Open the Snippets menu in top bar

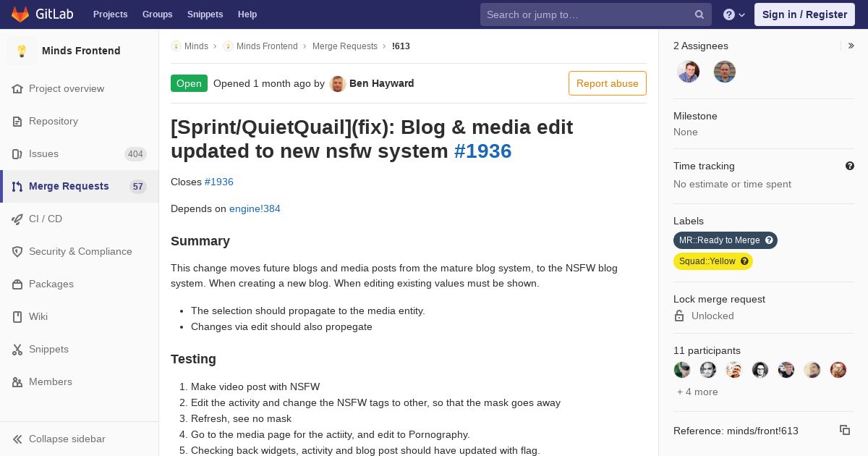click(x=205, y=14)
